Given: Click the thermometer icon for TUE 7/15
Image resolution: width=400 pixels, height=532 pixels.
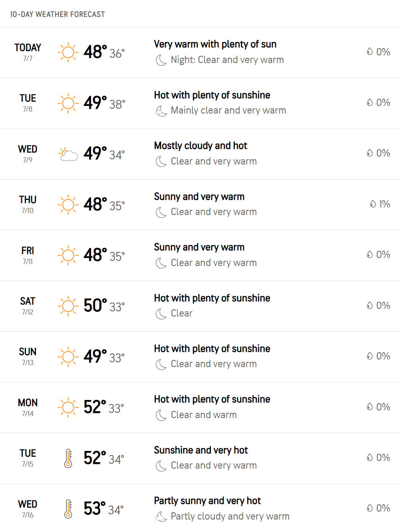Looking at the screenshot, I should 68,458.
